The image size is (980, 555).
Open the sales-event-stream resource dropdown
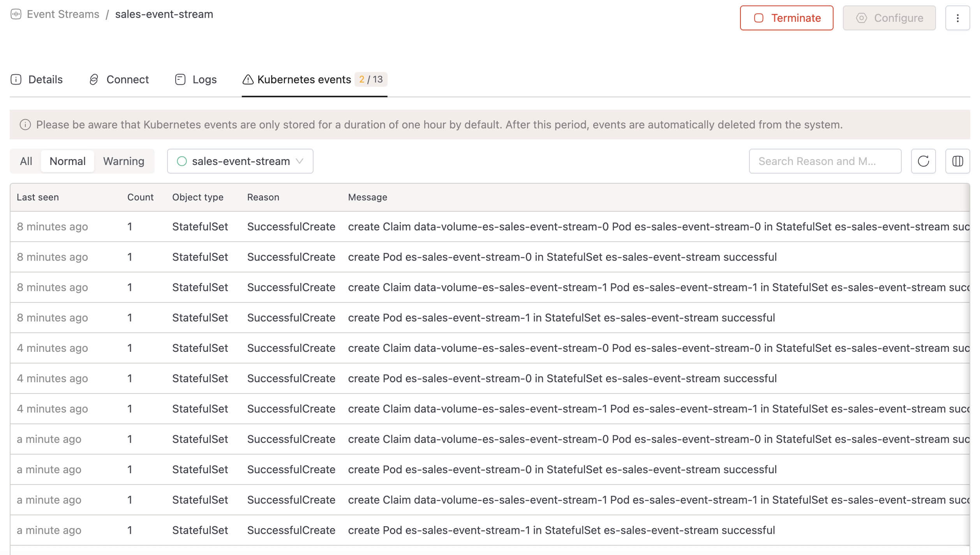click(x=239, y=161)
